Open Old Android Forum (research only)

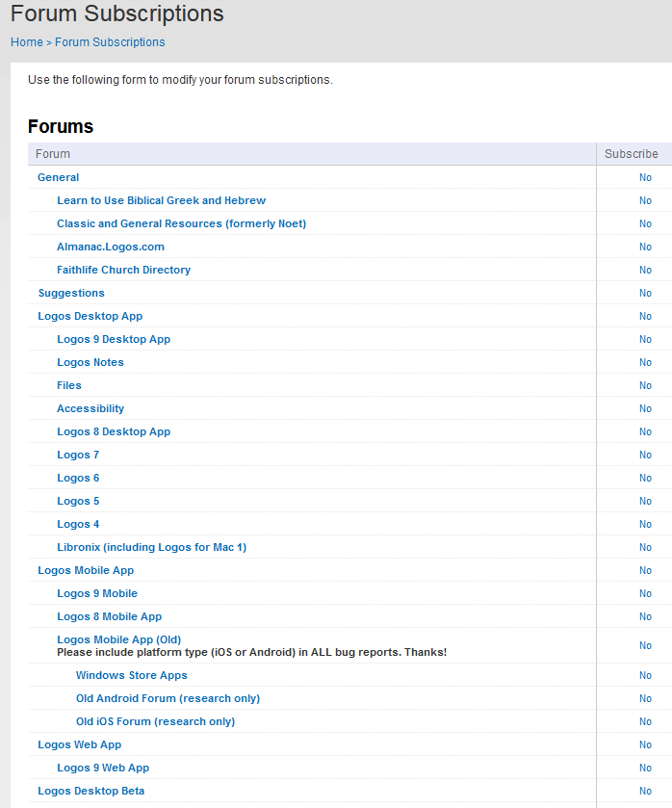point(168,699)
